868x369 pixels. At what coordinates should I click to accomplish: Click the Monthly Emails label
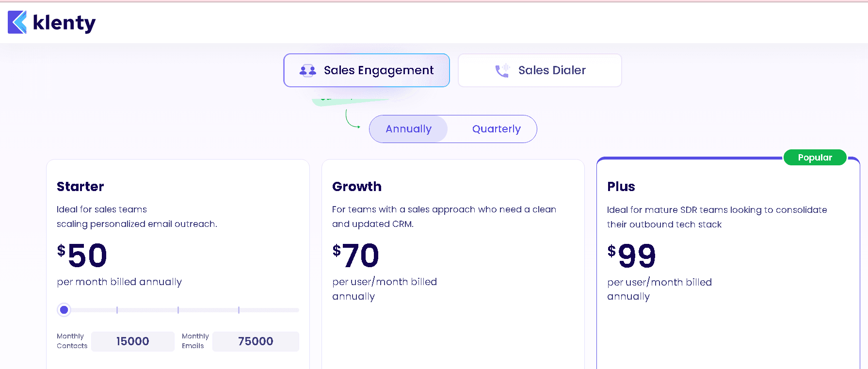click(195, 341)
